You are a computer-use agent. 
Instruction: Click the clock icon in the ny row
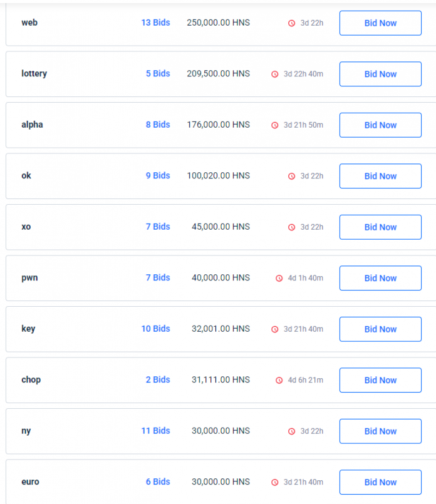(291, 431)
